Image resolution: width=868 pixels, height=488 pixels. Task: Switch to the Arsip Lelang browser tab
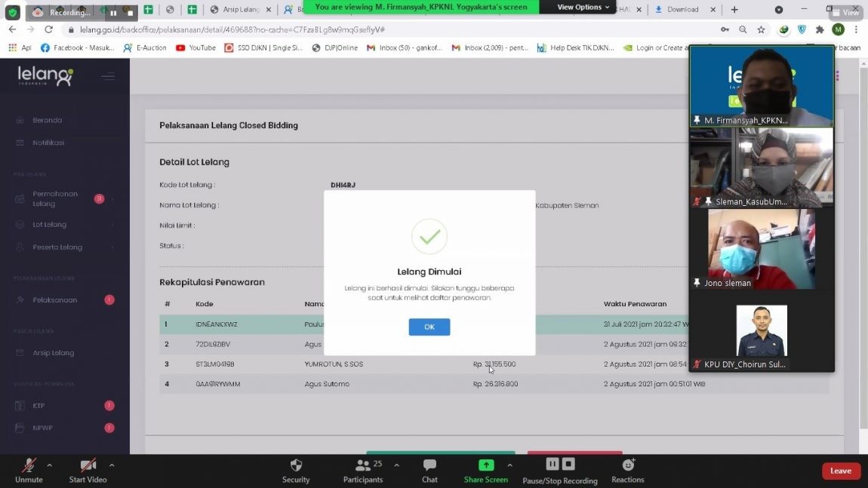point(239,10)
